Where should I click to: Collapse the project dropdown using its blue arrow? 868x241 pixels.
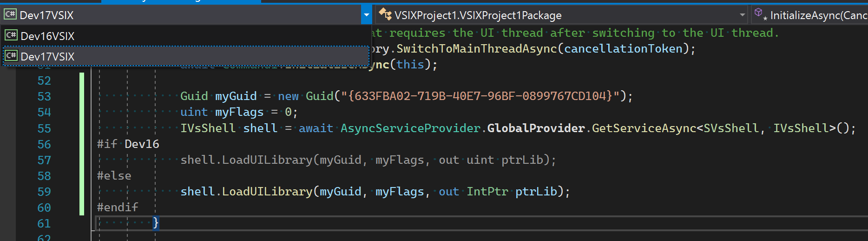point(366,15)
